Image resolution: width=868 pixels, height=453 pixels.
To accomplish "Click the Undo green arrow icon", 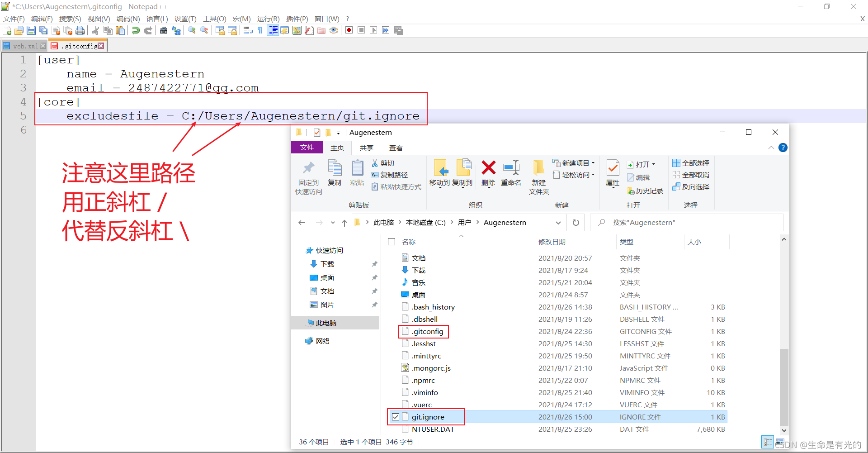I will coord(136,30).
